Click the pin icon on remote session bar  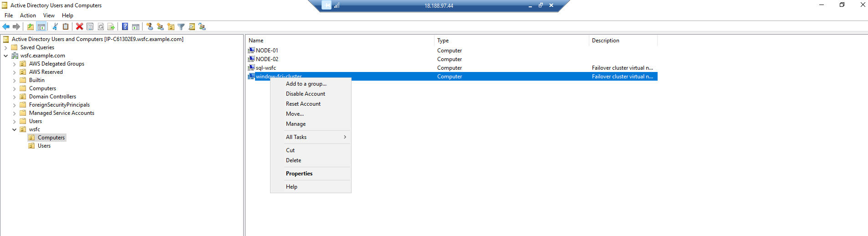[x=327, y=5]
